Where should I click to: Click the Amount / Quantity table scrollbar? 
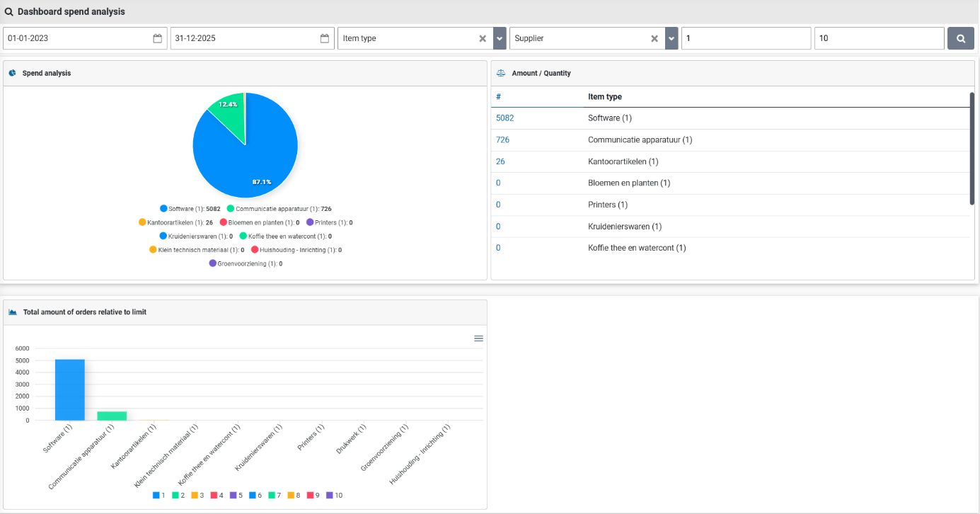click(972, 149)
